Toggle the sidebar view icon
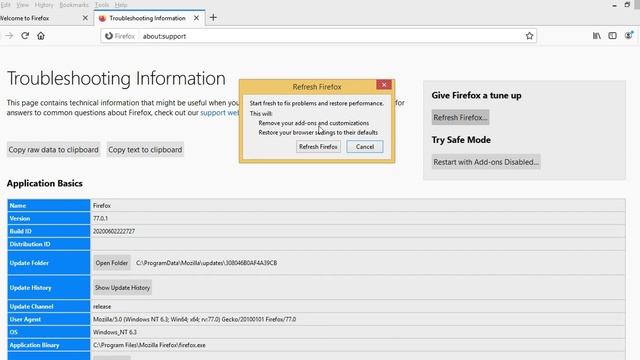The image size is (640, 360). (x=612, y=36)
